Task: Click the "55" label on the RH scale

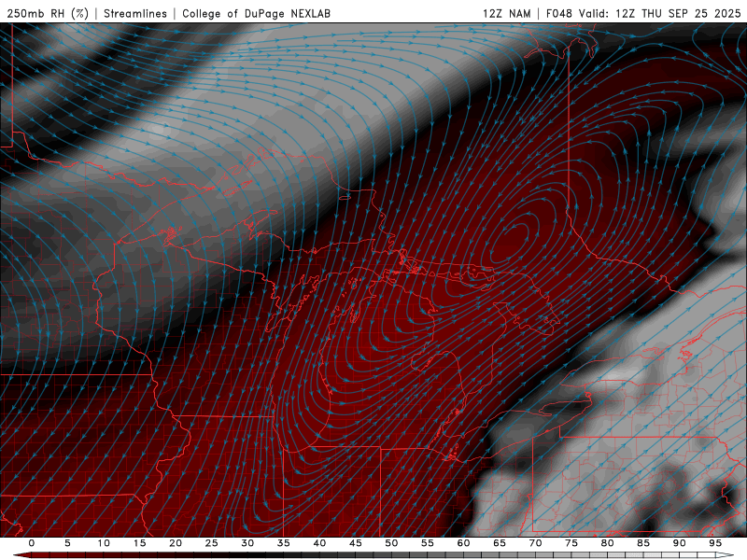Action: coord(428,543)
